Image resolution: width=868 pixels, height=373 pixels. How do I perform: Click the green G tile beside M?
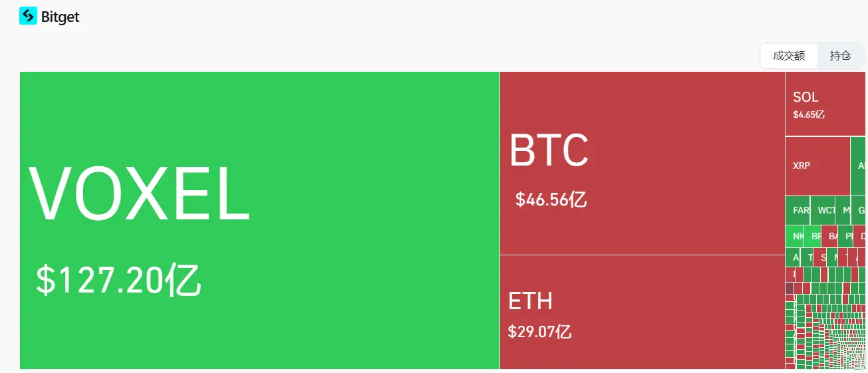tap(859, 210)
